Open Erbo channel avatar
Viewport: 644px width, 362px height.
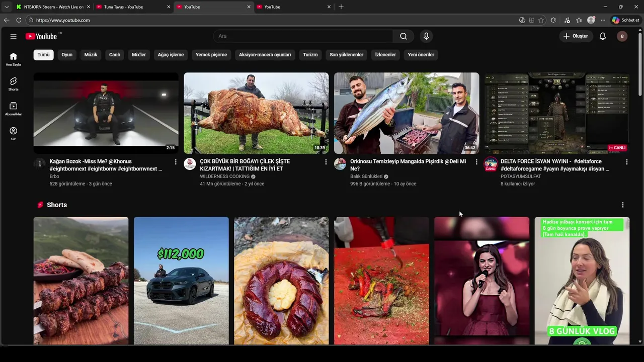pos(40,164)
